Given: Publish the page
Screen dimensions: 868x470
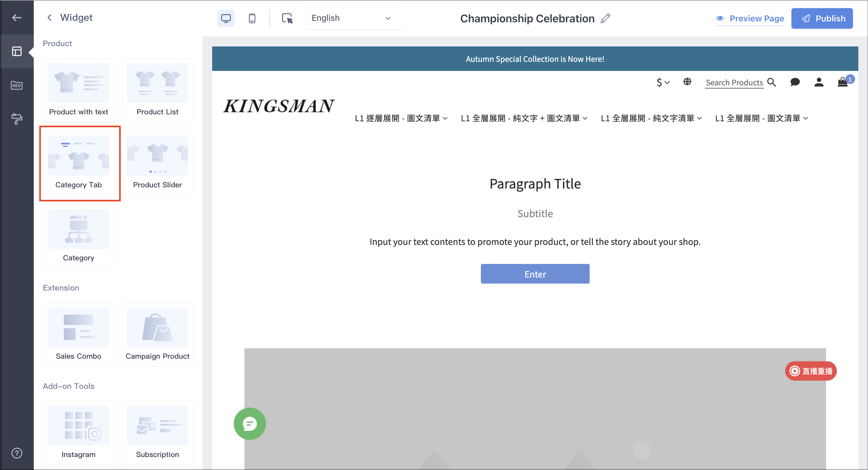Looking at the screenshot, I should point(822,18).
